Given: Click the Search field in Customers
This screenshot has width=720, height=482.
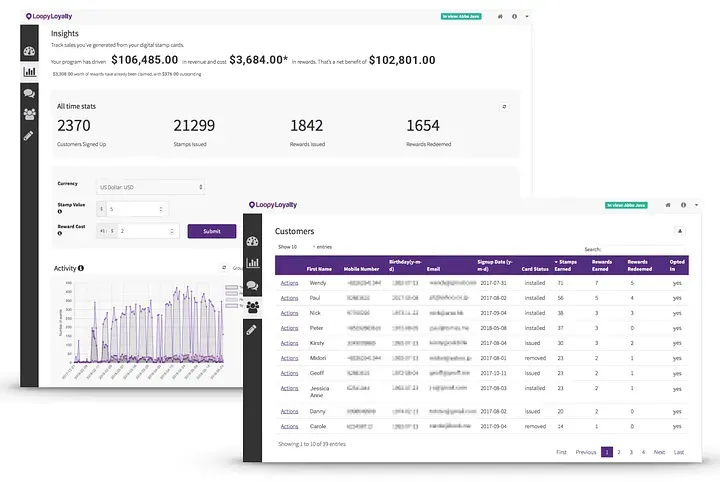Looking at the screenshot, I should [643, 249].
